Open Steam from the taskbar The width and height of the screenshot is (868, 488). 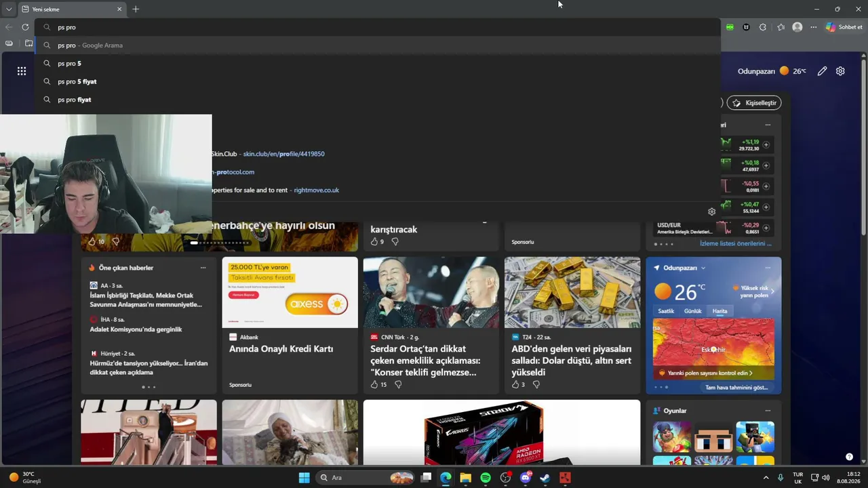click(x=545, y=478)
